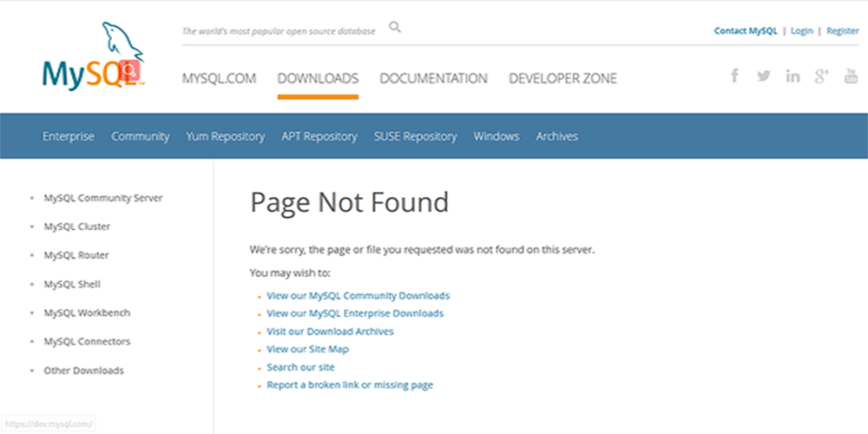Open the DEVELOPER ZONE tab

(562, 79)
